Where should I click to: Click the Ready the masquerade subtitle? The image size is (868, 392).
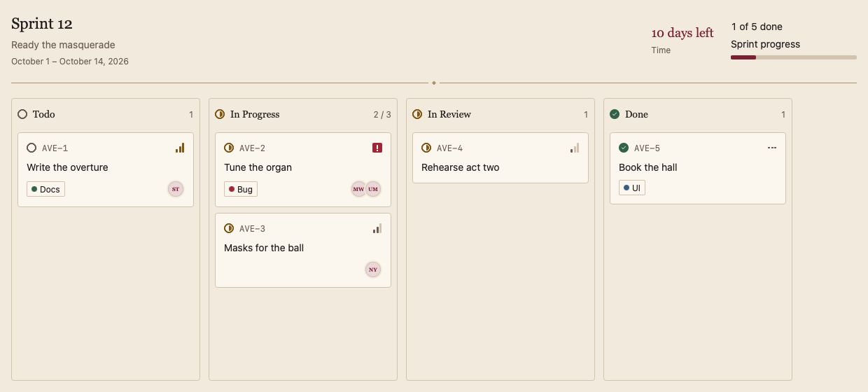click(63, 45)
